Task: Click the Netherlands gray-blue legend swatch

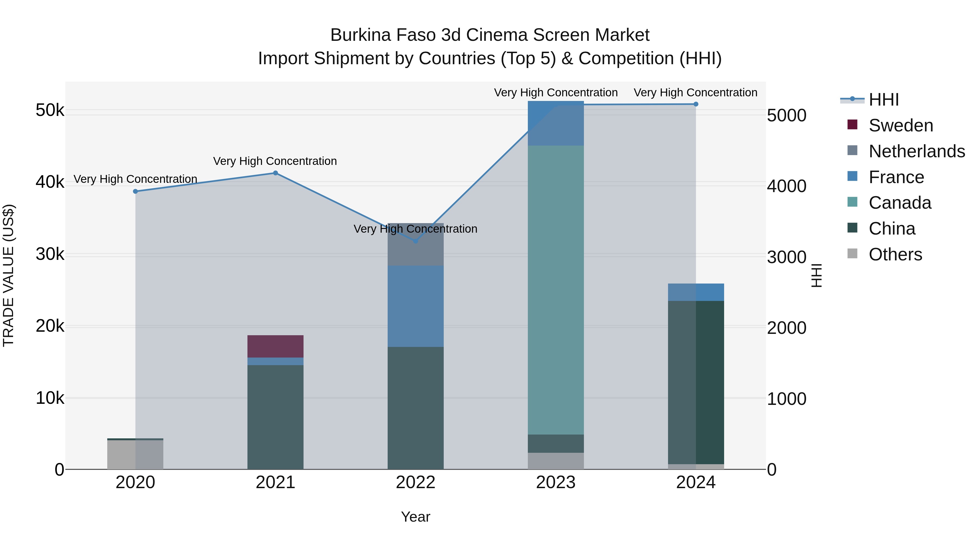Action: (852, 150)
